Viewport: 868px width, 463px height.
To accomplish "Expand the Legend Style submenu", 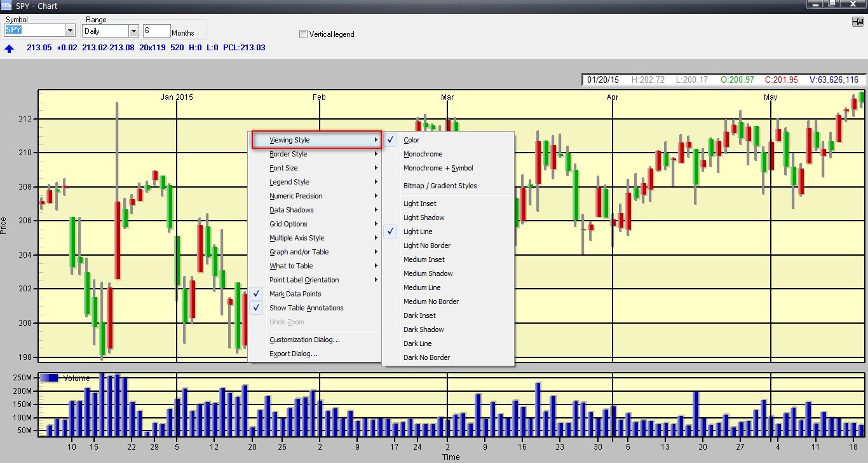I will (x=316, y=182).
